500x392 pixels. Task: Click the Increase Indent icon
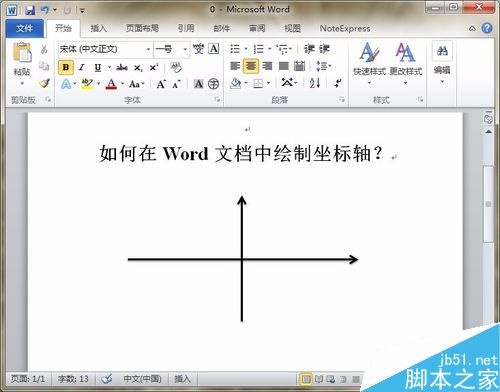[x=324, y=49]
